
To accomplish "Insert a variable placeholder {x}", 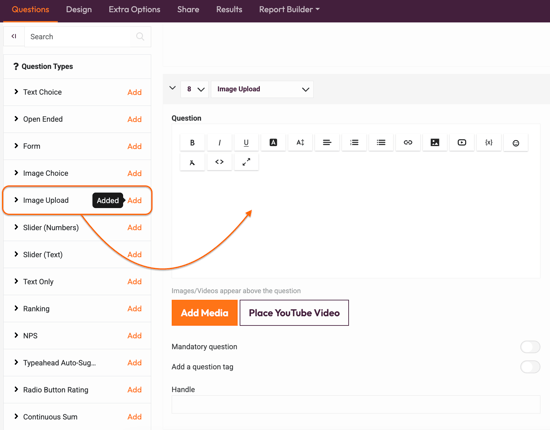I will [x=489, y=142].
